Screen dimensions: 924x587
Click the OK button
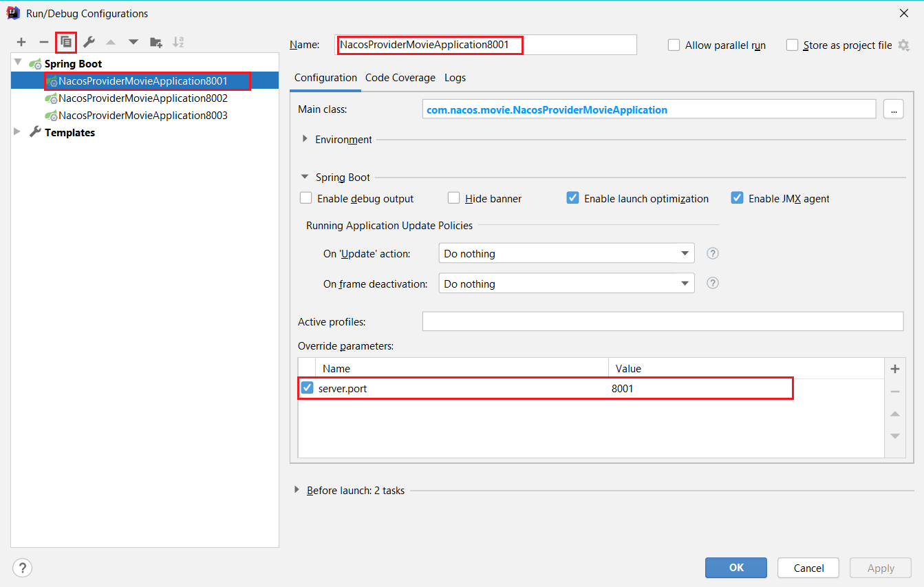pyautogui.click(x=735, y=568)
